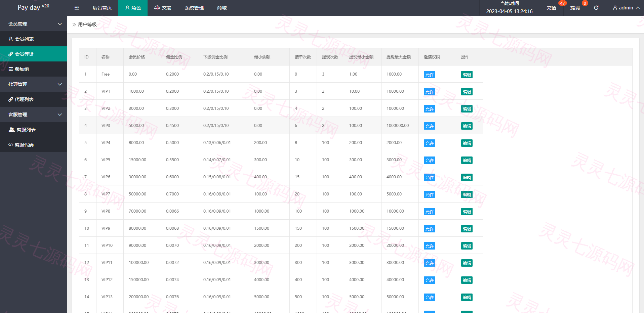
Task: Switch to the 系统管理 top menu tab
Action: [194, 8]
